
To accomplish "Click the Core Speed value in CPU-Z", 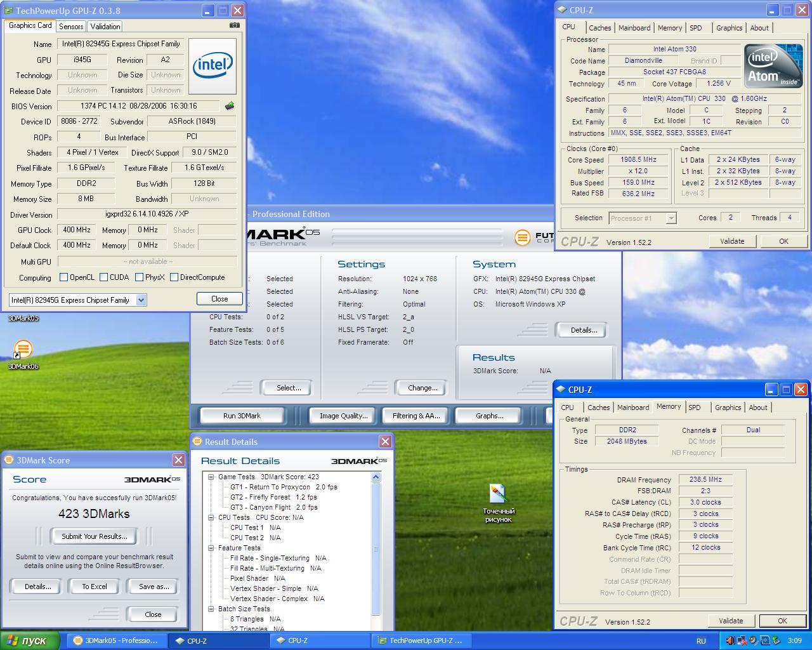I will 639,160.
